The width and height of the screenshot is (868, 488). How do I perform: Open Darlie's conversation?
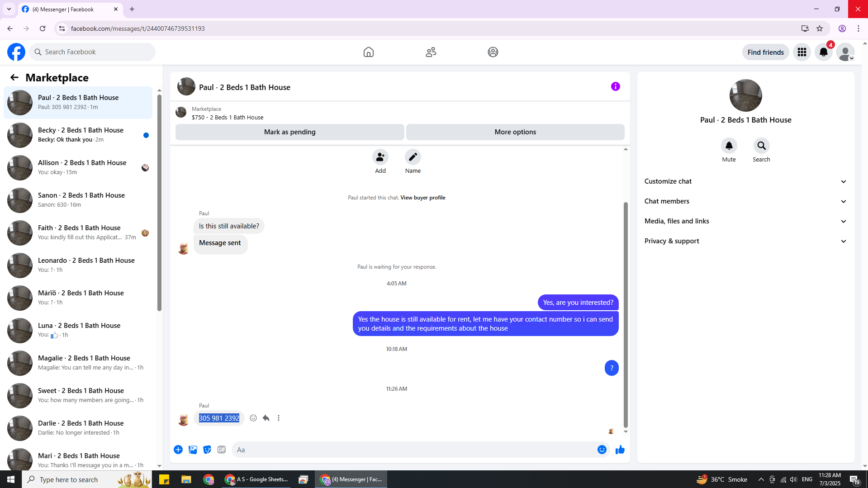tap(78, 428)
